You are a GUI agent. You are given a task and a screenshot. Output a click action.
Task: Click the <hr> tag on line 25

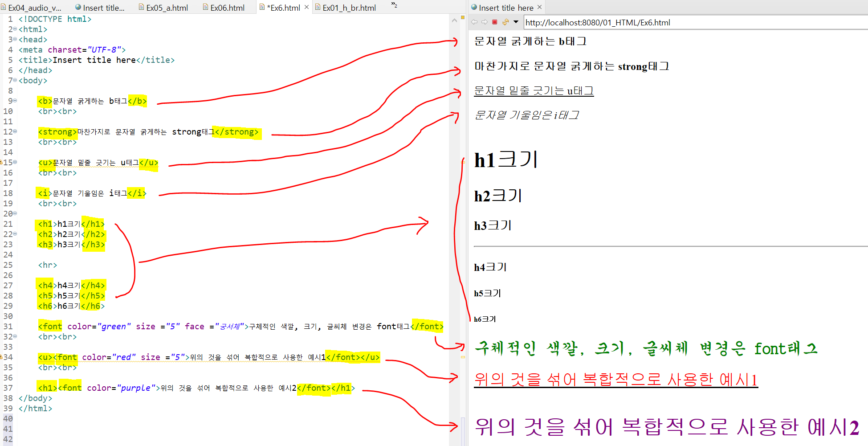pyautogui.click(x=48, y=265)
